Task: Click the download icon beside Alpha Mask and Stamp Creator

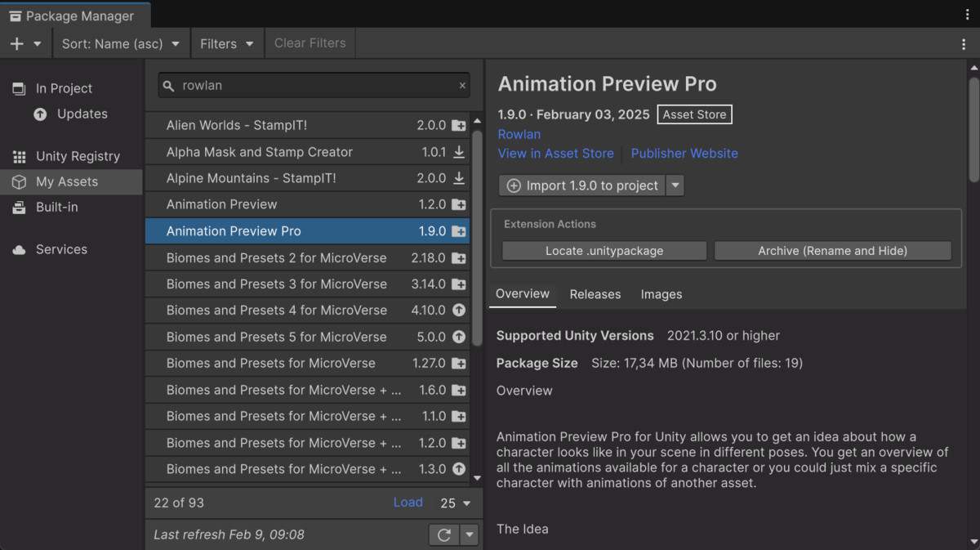Action: [460, 152]
